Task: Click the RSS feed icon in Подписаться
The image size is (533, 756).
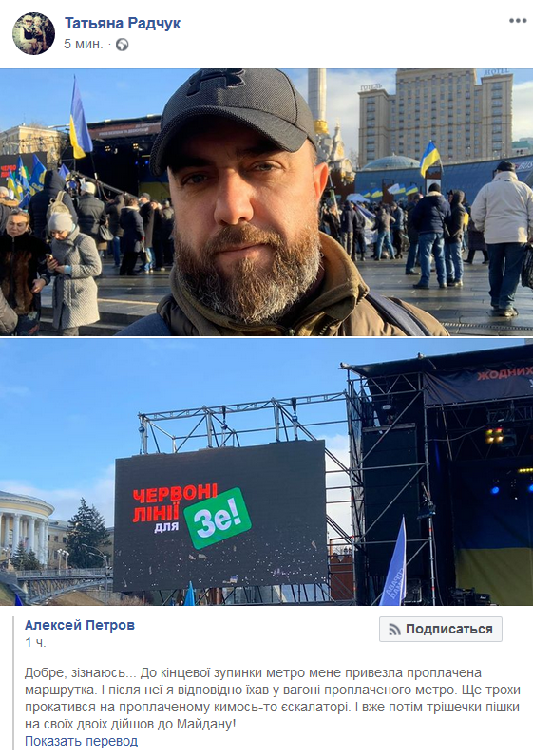Action: coord(394,629)
